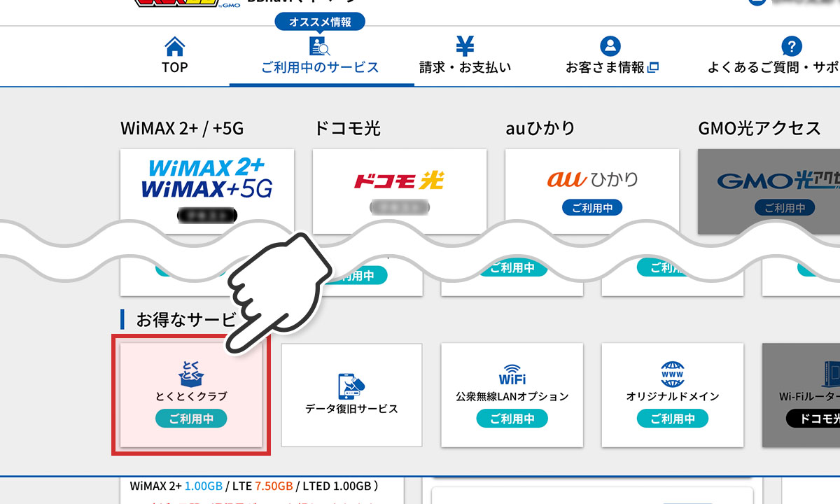
Task: Click the external link icon beside お客さま情報
Action: click(x=654, y=68)
